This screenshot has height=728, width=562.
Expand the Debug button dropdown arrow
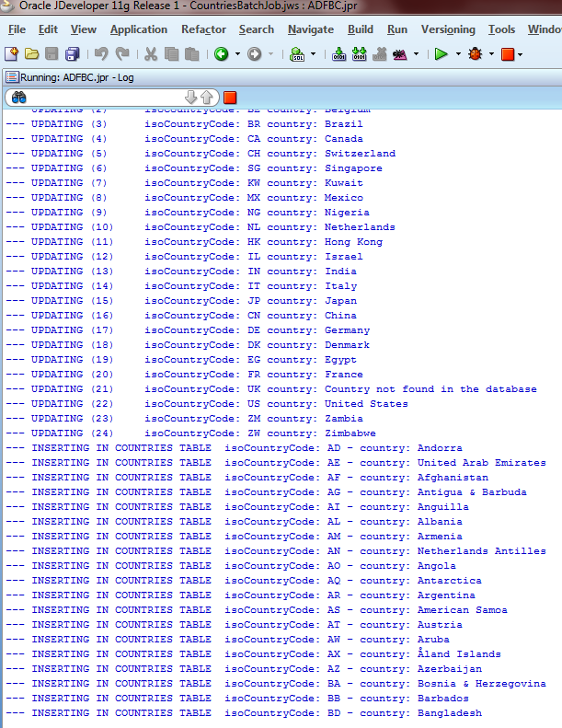point(489,54)
